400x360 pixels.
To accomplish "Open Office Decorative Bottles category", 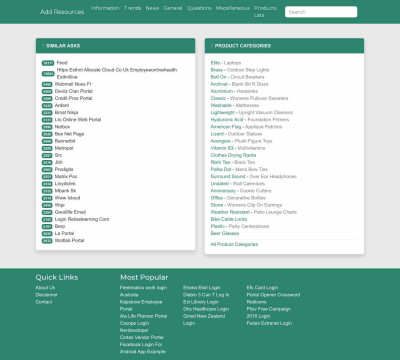I will (238, 198).
